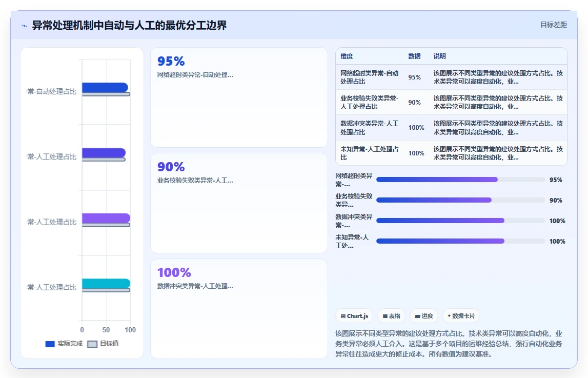Click the 数据冲突类异常 progress bar at 100%
The height and width of the screenshot is (378, 588).
pos(460,221)
